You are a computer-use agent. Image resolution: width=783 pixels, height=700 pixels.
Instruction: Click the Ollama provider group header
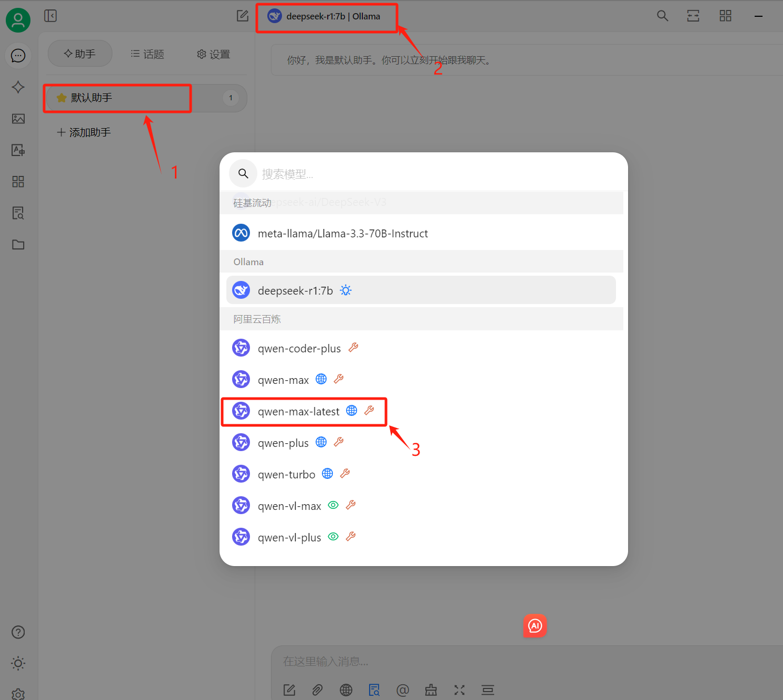pyautogui.click(x=421, y=262)
